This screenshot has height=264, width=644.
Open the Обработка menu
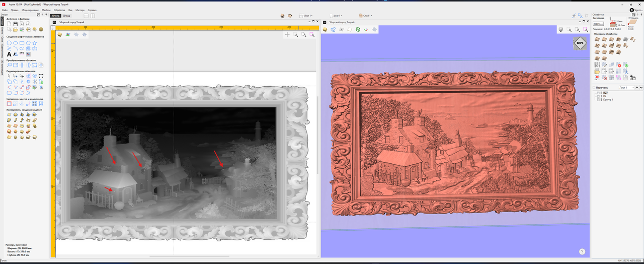tap(59, 10)
